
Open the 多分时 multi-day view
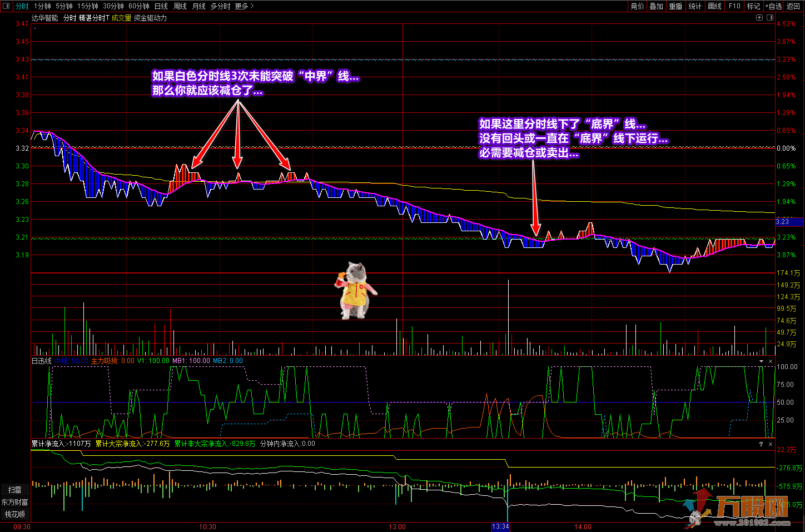[x=220, y=6]
